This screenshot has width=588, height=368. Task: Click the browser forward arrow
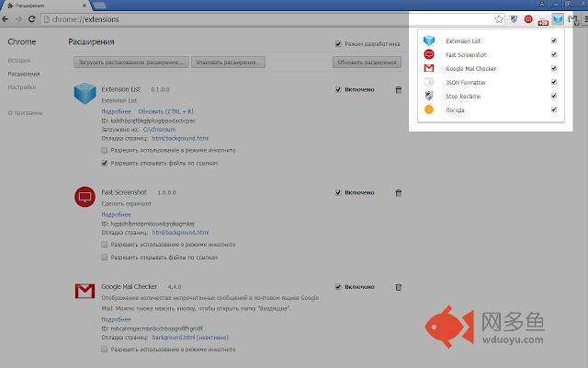point(18,19)
